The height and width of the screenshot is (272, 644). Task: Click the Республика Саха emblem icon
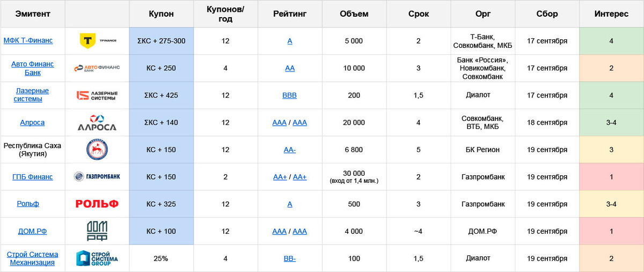[x=97, y=149]
